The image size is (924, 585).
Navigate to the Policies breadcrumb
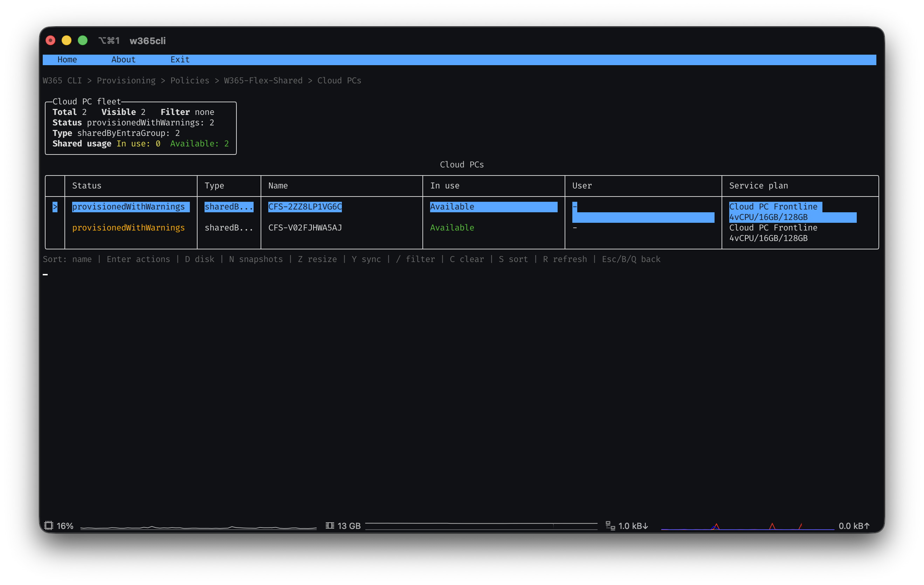click(190, 81)
